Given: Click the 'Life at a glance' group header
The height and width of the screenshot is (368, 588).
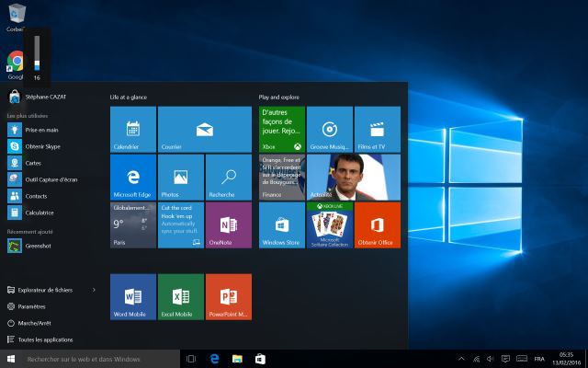Looking at the screenshot, I should pos(129,98).
